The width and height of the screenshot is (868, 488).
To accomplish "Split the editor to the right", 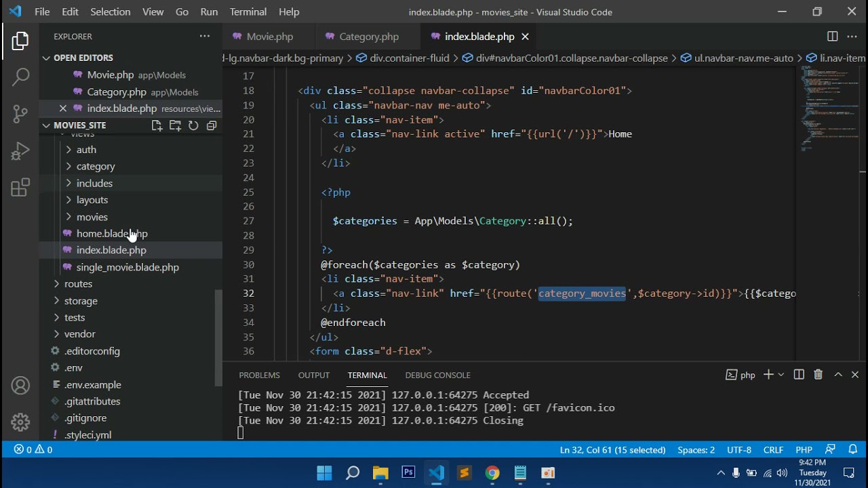I will (832, 37).
